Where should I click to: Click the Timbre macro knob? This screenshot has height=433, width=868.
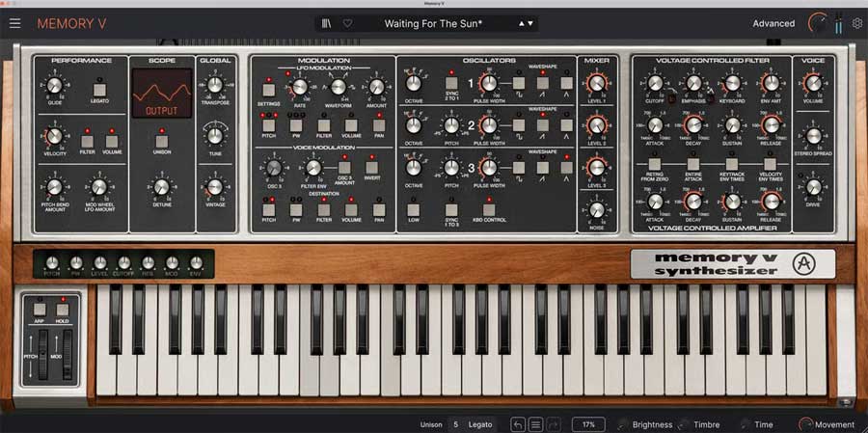684,424
